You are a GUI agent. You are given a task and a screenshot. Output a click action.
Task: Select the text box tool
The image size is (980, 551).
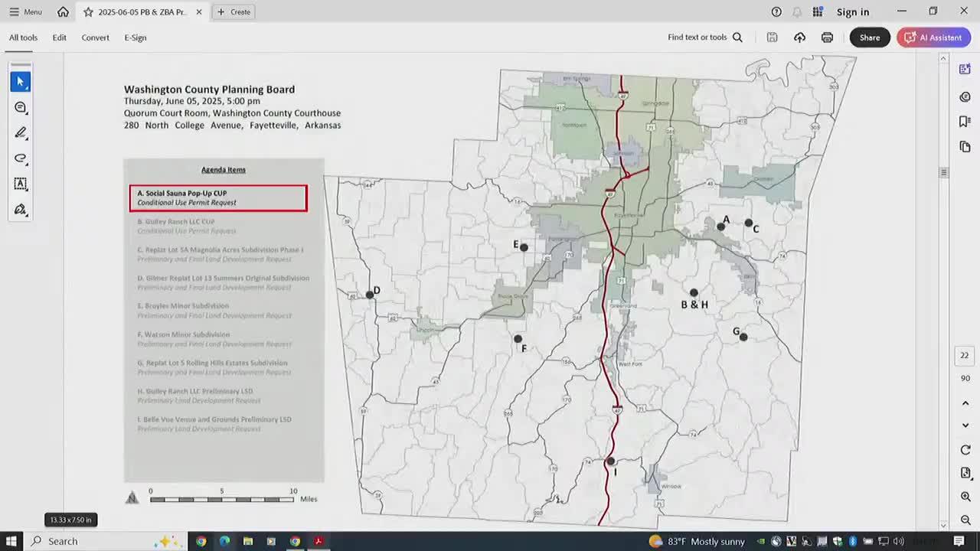(21, 184)
